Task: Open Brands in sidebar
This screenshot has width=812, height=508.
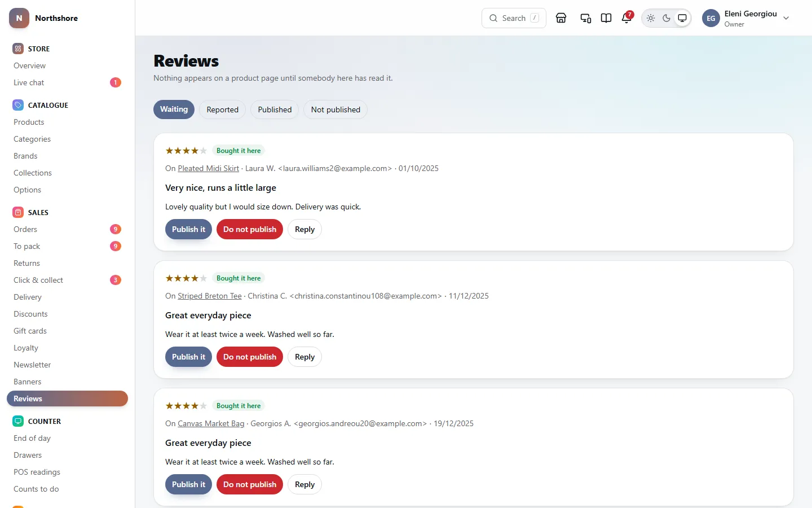Action: 67,156
